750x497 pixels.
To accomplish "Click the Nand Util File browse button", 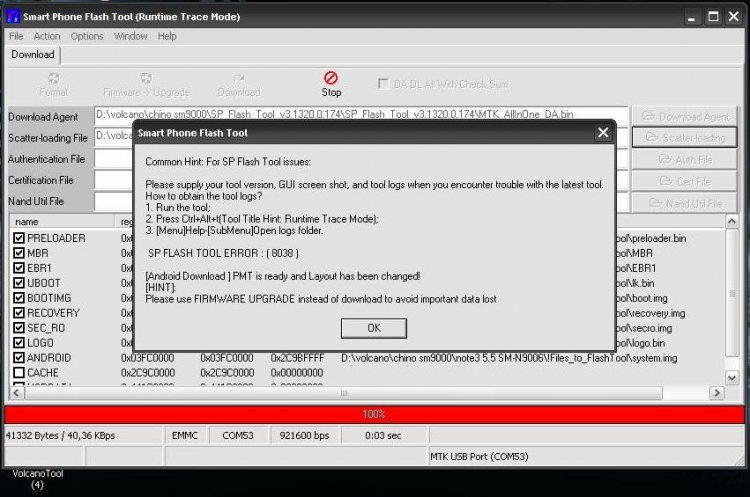I will click(684, 203).
